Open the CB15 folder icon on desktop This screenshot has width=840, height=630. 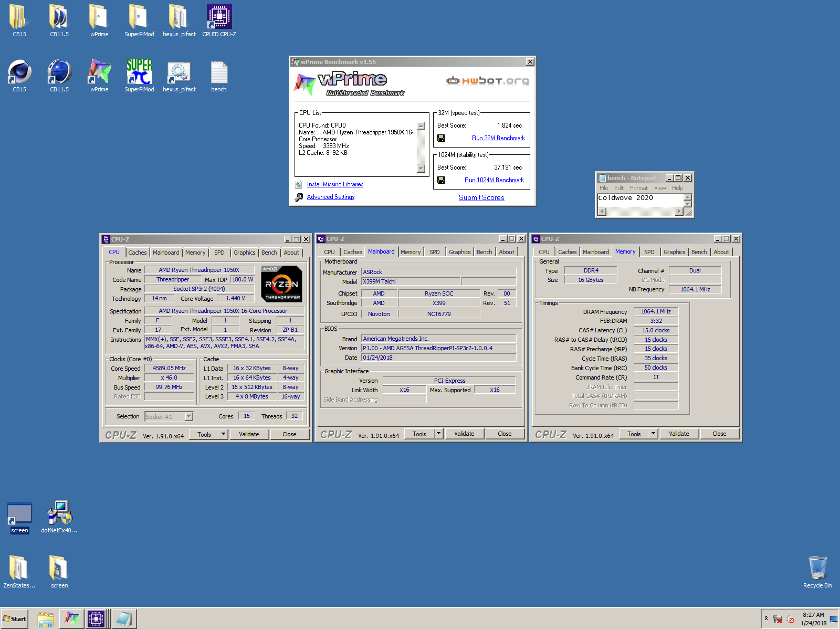pos(19,21)
